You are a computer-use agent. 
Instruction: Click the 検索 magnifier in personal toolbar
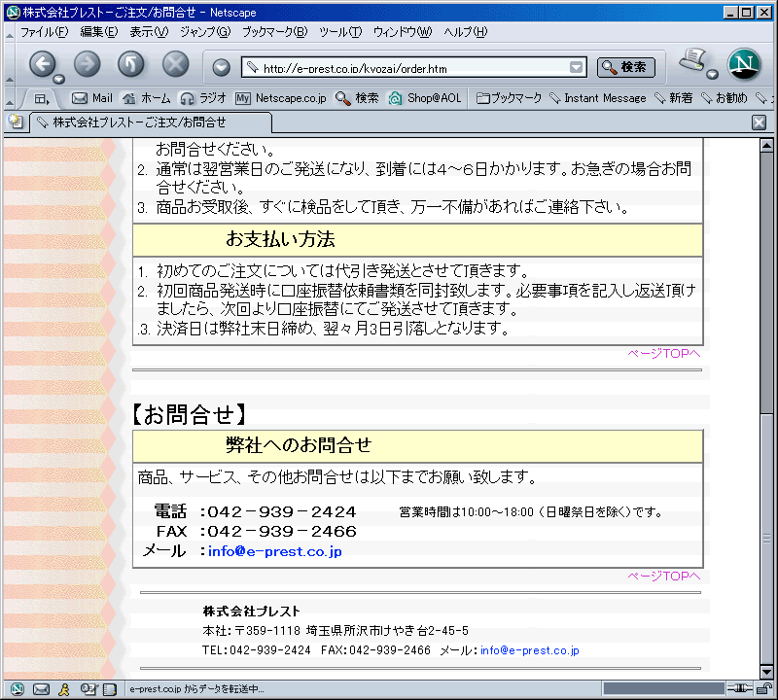(x=357, y=98)
